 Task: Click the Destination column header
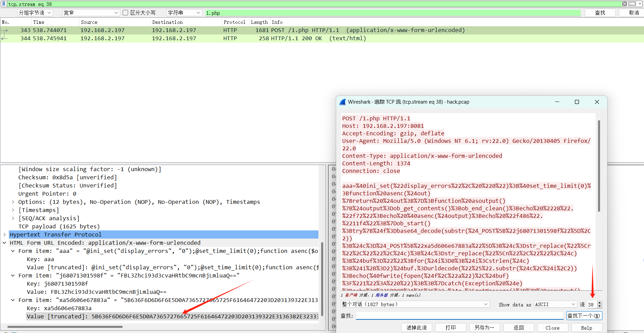[x=186, y=22]
